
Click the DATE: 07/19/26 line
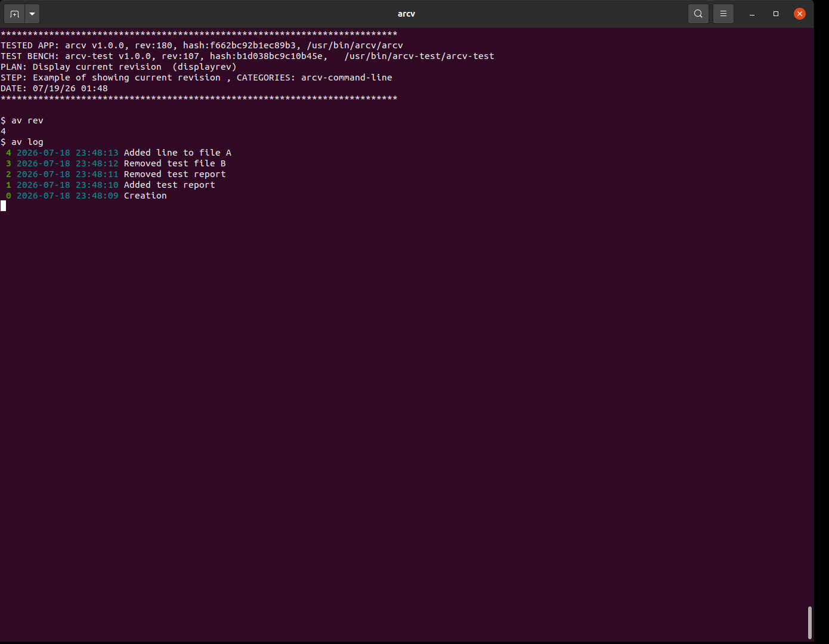tap(54, 88)
